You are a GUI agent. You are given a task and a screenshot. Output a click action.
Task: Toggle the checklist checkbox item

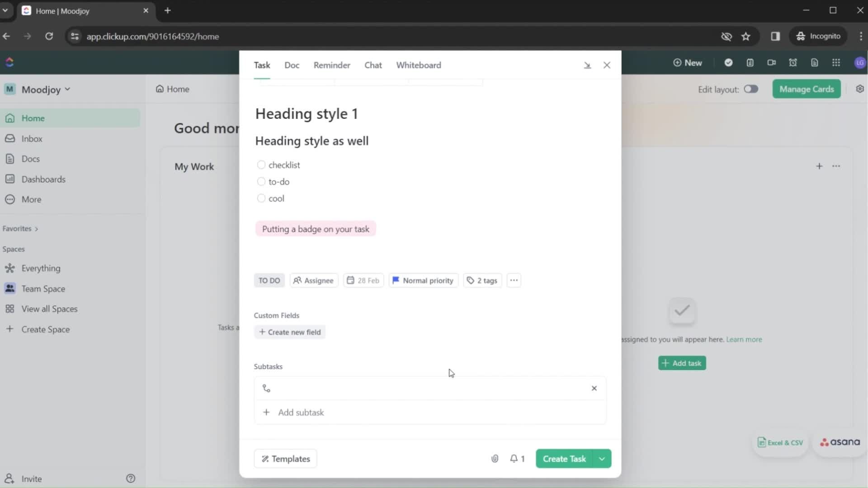260,164
